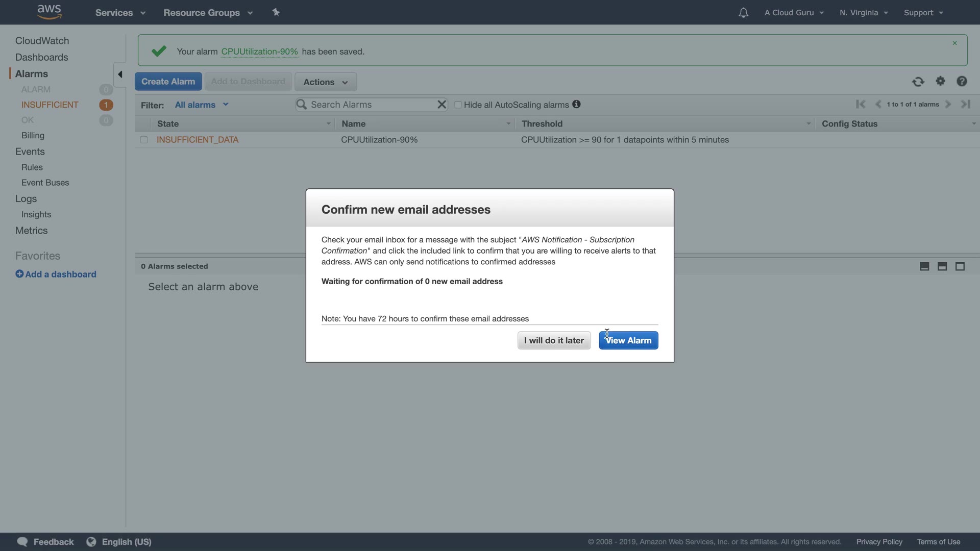Click I will do it later button
Screen dimensions: 980x551
pos(554,340)
